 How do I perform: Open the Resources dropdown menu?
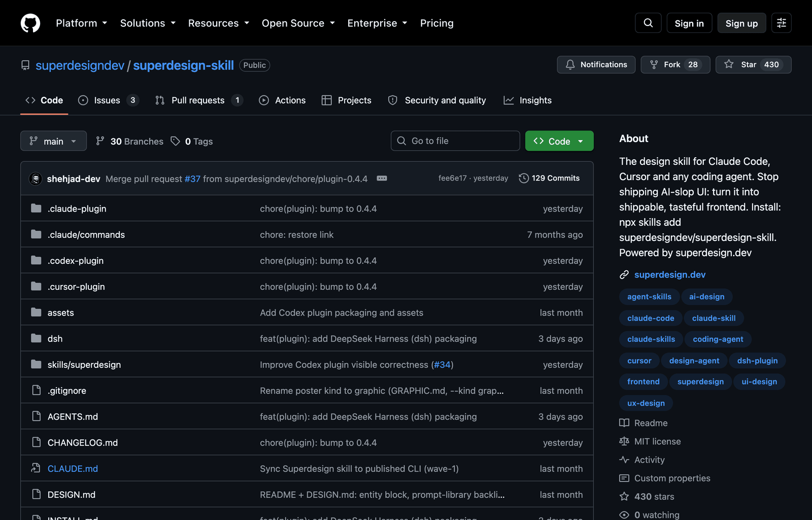(x=219, y=23)
